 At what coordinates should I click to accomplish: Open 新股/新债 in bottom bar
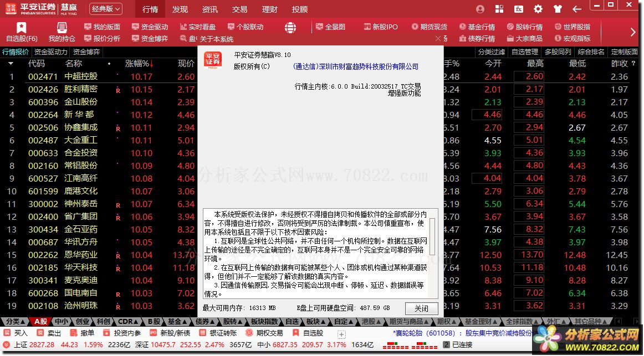point(170,333)
